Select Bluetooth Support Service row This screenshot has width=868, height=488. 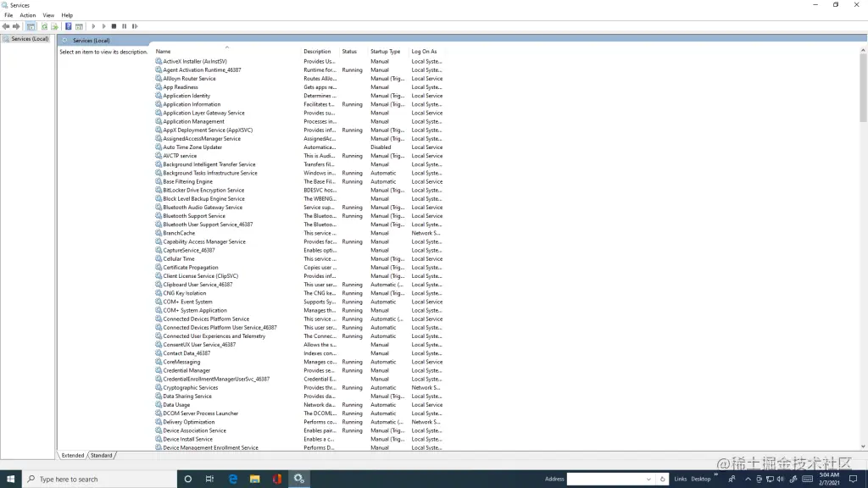click(299, 216)
